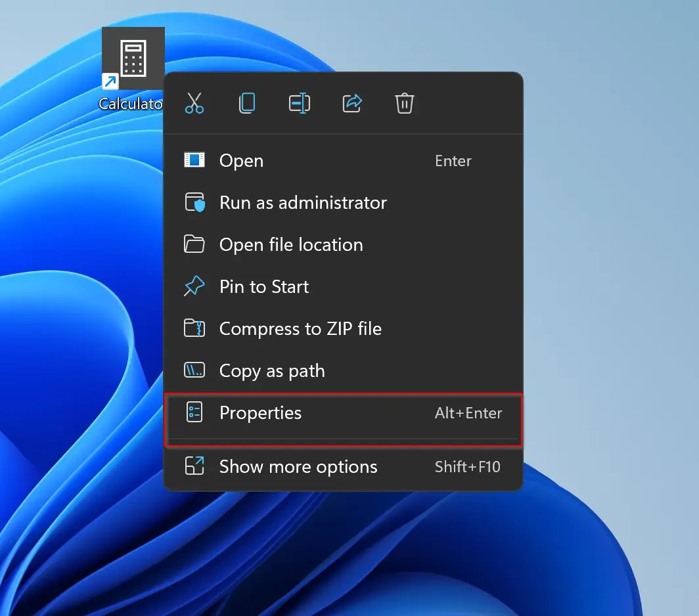Image resolution: width=699 pixels, height=616 pixels.
Task: Choose Open file location
Action: 343,244
